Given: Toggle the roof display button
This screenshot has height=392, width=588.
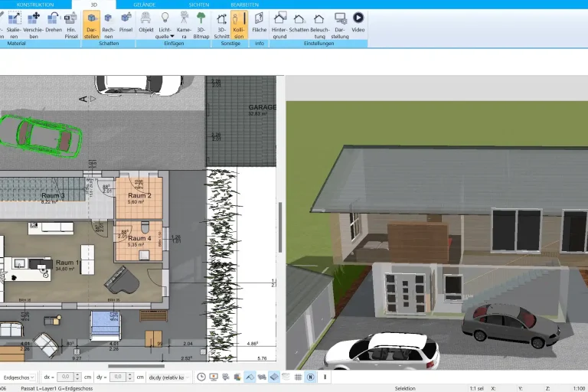Looking at the screenshot, I should pos(250,377).
